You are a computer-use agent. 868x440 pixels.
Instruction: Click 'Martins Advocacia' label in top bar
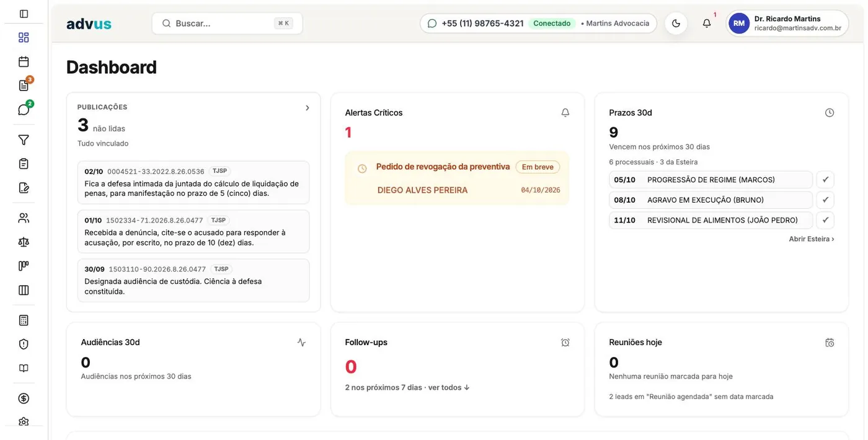(x=618, y=24)
